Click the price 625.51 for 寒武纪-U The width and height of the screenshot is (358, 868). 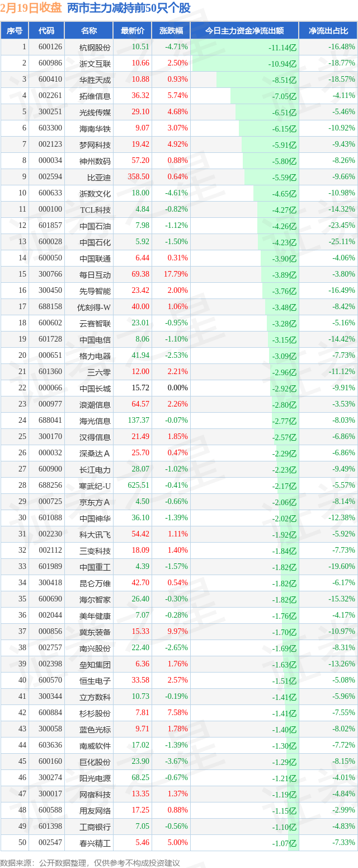tap(138, 486)
